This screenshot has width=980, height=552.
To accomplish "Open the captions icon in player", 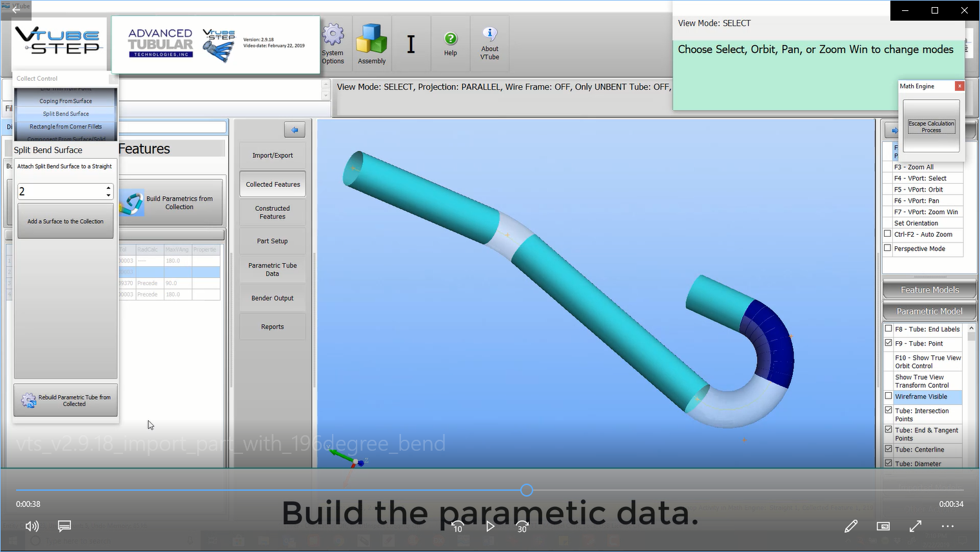I will [x=64, y=526].
